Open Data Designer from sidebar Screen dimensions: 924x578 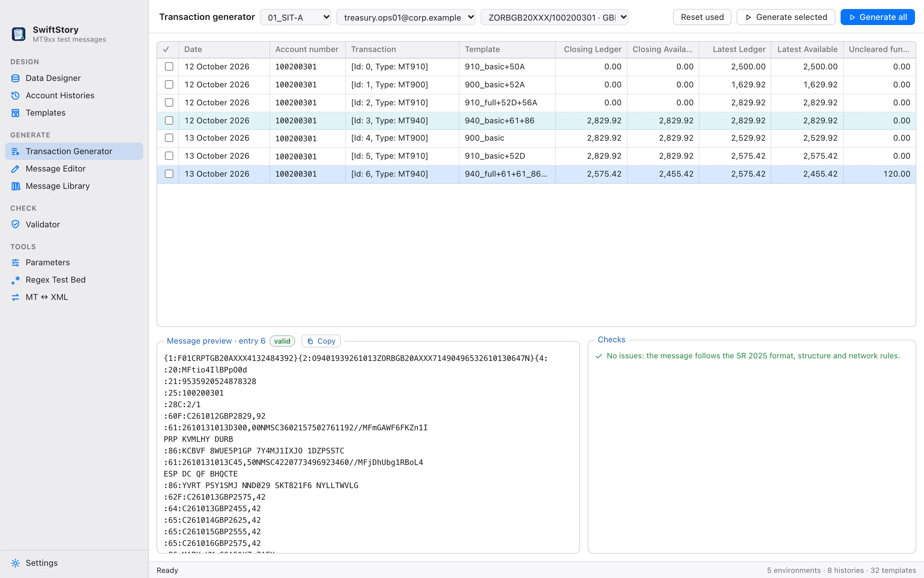tap(74, 78)
